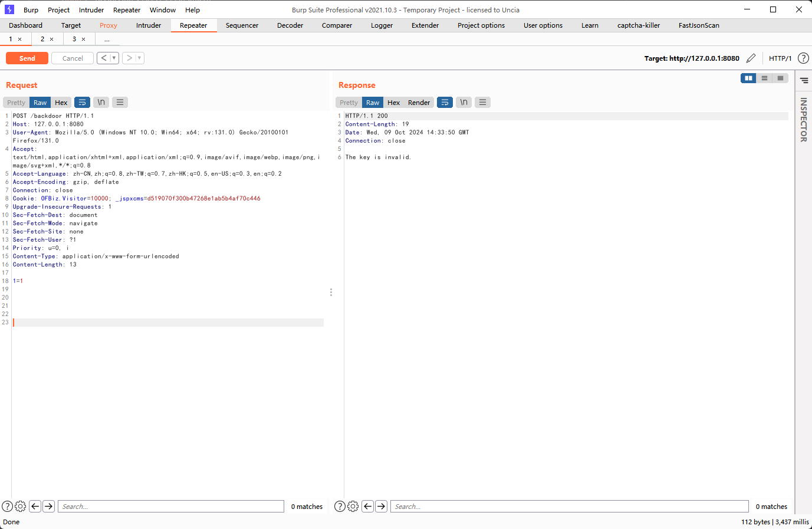The width and height of the screenshot is (812, 529).
Task: Switch request view to Pretty
Action: pyautogui.click(x=17, y=103)
